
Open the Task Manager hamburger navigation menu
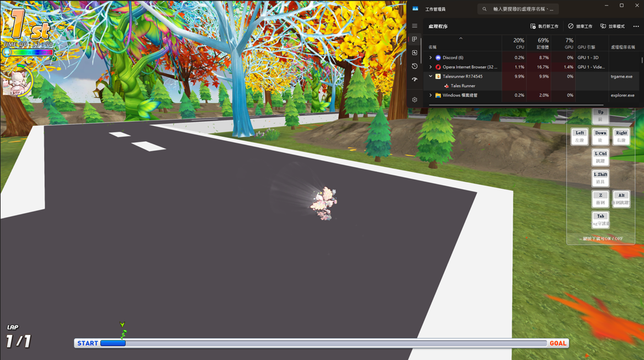coord(414,26)
